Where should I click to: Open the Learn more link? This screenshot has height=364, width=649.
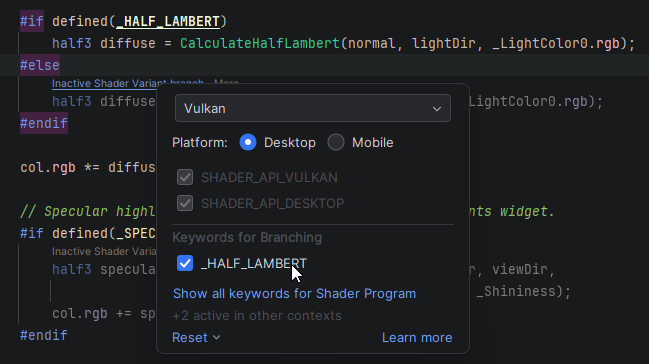(417, 337)
